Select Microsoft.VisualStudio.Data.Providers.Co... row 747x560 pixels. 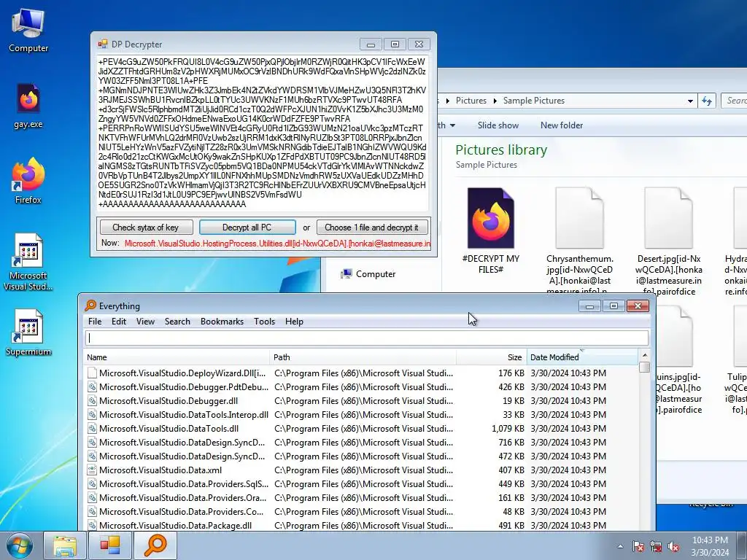tap(362, 511)
